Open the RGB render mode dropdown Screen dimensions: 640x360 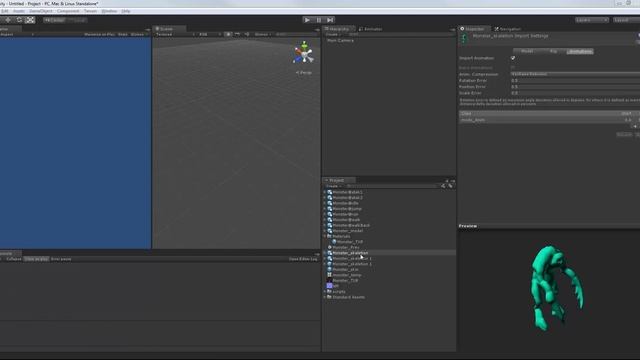210,34
